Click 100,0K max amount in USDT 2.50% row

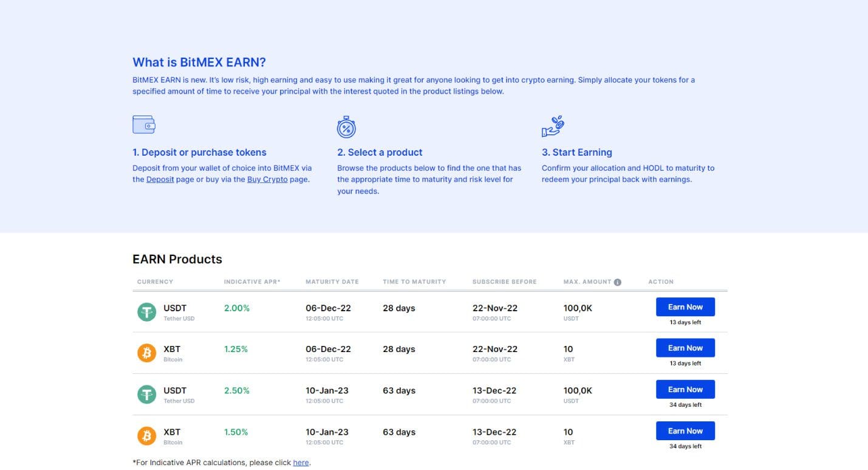578,391
